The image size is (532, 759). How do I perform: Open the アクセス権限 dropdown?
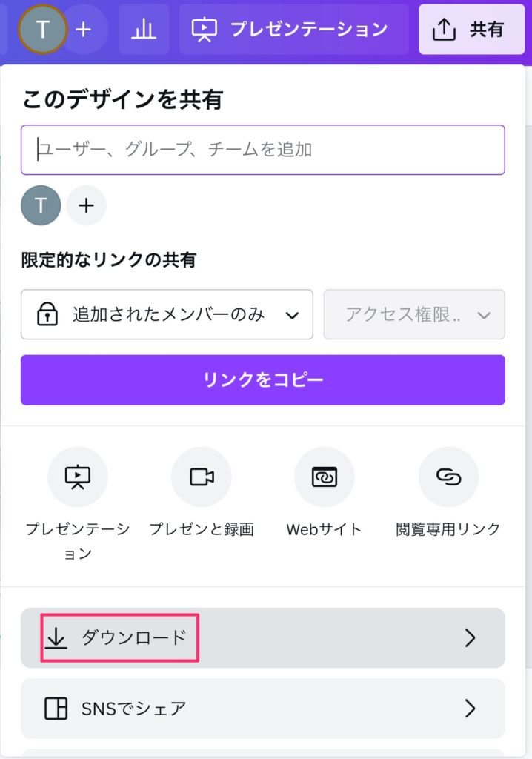[414, 314]
